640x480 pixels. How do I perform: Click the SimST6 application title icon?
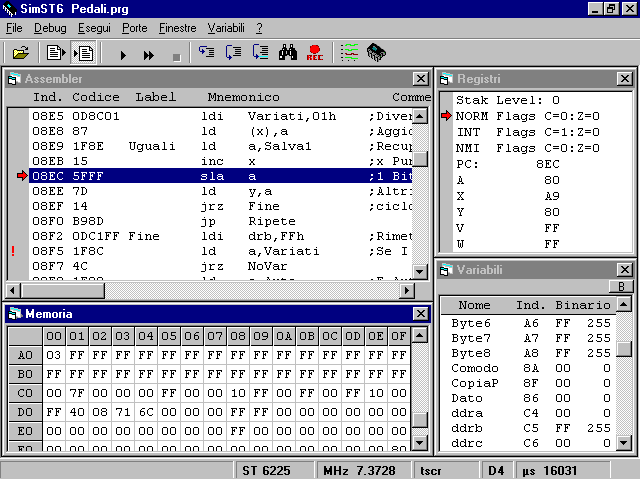pyautogui.click(x=9, y=9)
